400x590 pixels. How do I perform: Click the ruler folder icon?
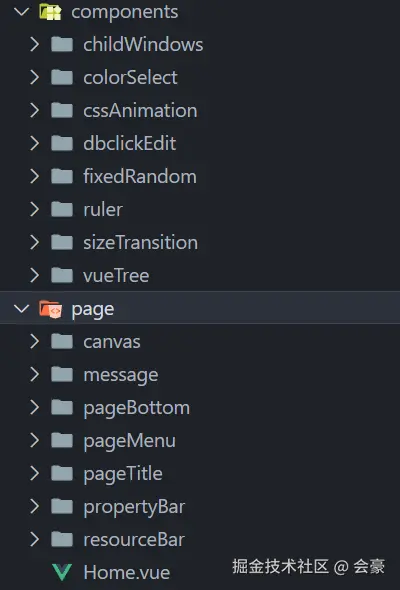tap(62, 210)
